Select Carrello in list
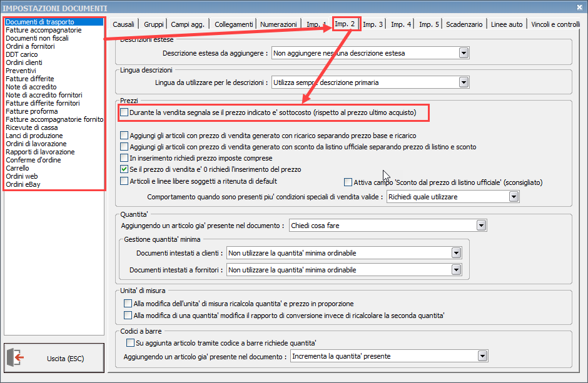 [54, 168]
